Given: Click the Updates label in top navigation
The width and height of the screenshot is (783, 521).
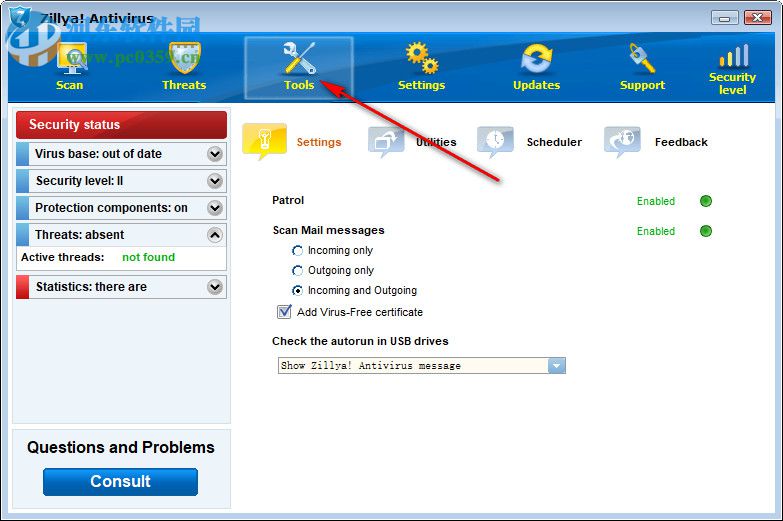Looking at the screenshot, I should pos(536,85).
